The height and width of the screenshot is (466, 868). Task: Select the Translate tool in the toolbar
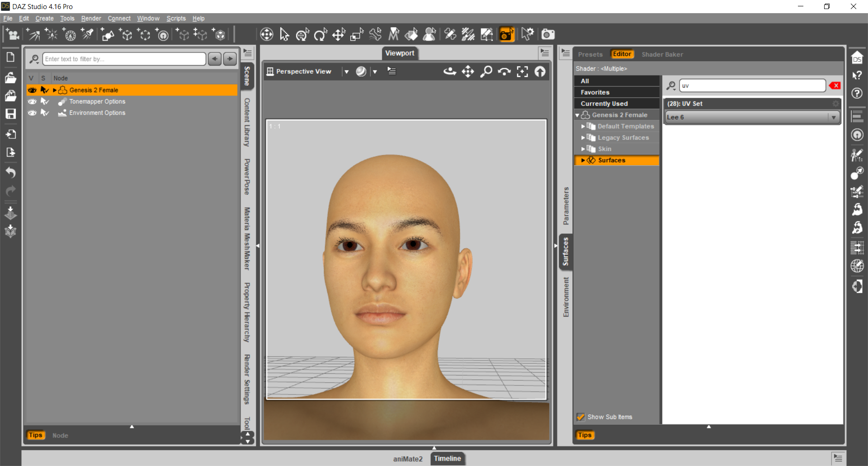coord(339,34)
